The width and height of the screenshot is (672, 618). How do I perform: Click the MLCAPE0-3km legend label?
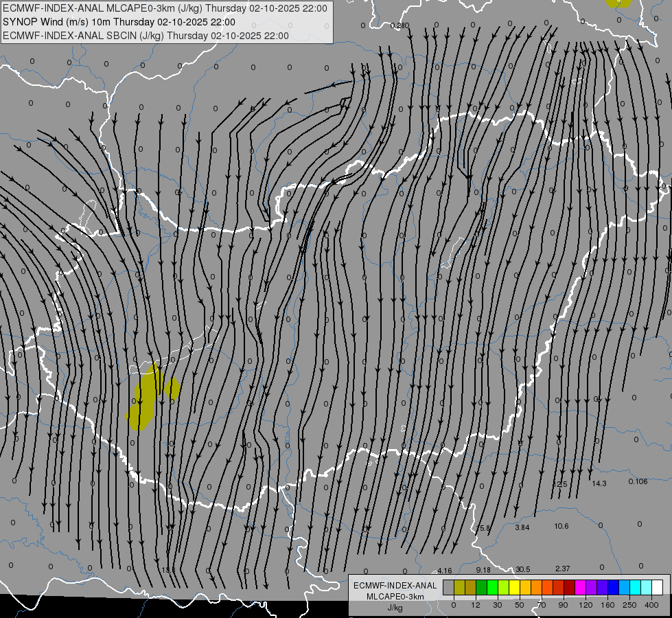395,597
